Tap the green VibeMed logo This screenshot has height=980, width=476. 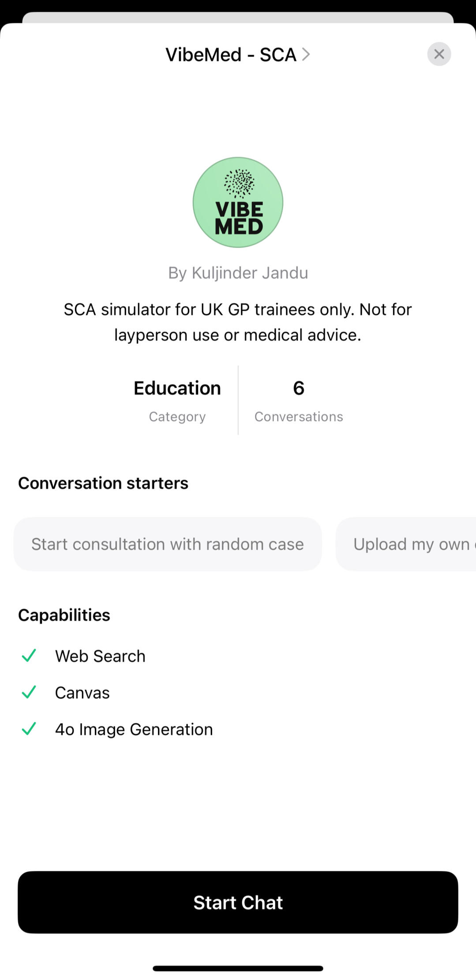point(238,202)
